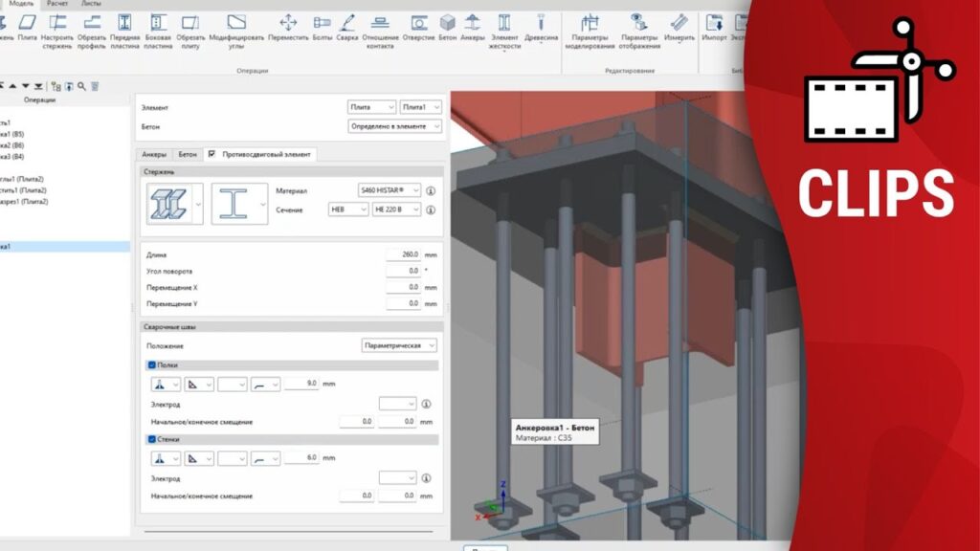
Task: Click the info icon next to Материал
Action: [431, 190]
